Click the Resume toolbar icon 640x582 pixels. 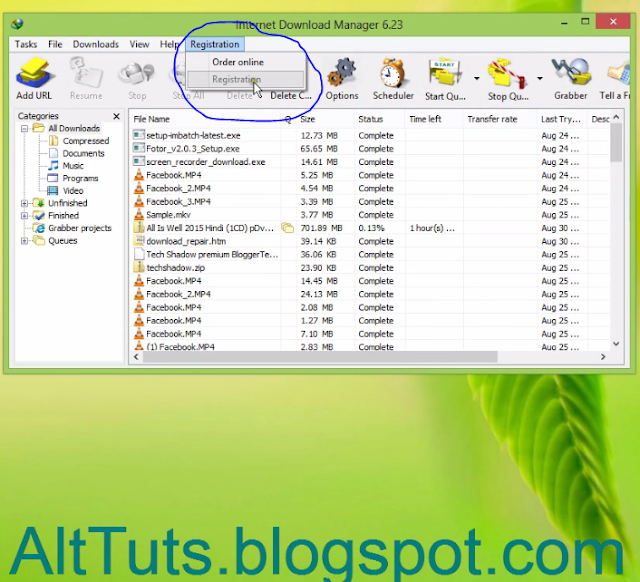click(86, 73)
